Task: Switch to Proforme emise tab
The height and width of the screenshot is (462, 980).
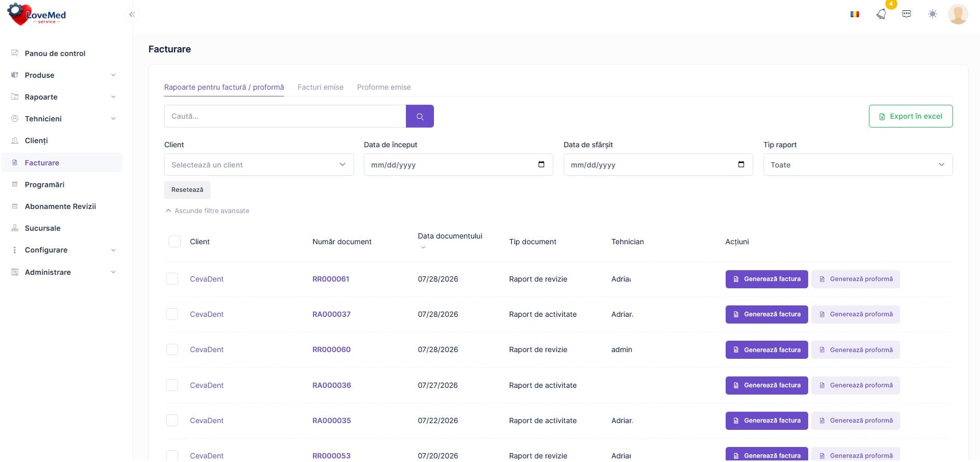Action: click(384, 87)
